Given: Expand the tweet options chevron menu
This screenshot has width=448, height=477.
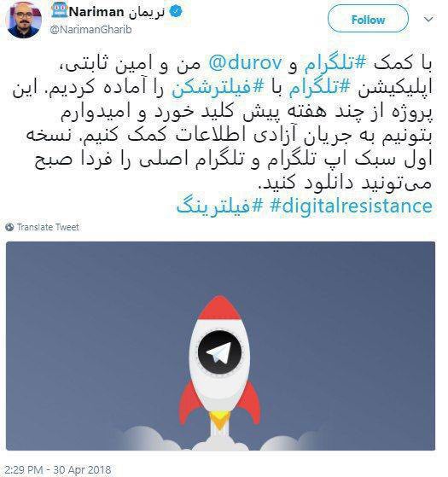Looking at the screenshot, I should click(428, 20).
